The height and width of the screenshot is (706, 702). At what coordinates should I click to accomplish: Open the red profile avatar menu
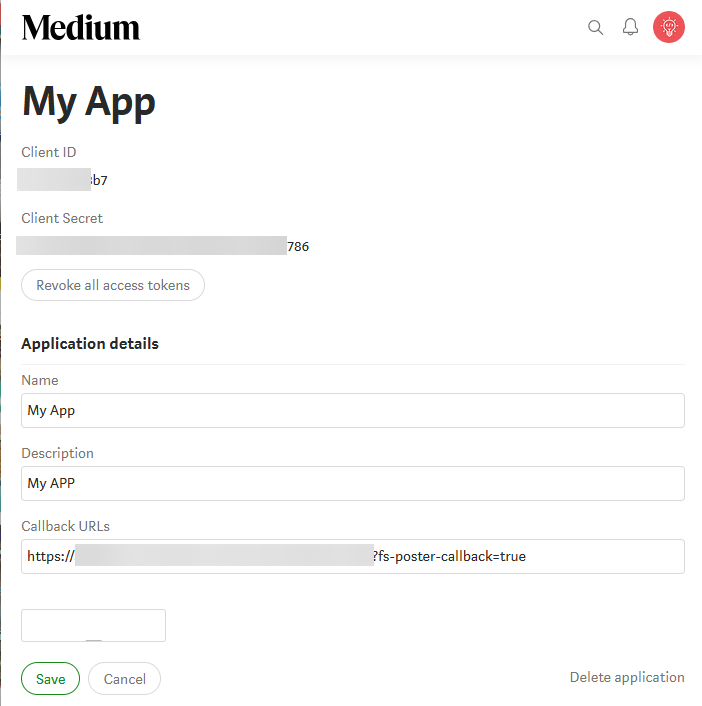click(669, 27)
